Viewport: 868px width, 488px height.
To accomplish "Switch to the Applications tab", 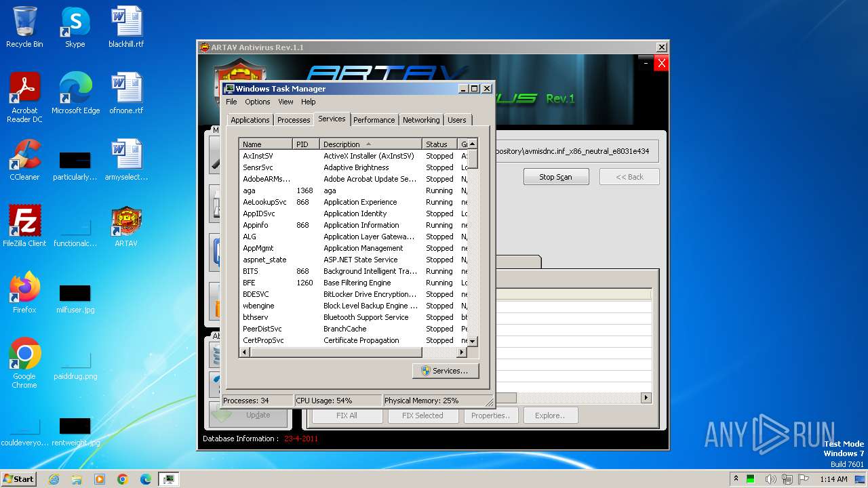I will point(250,120).
